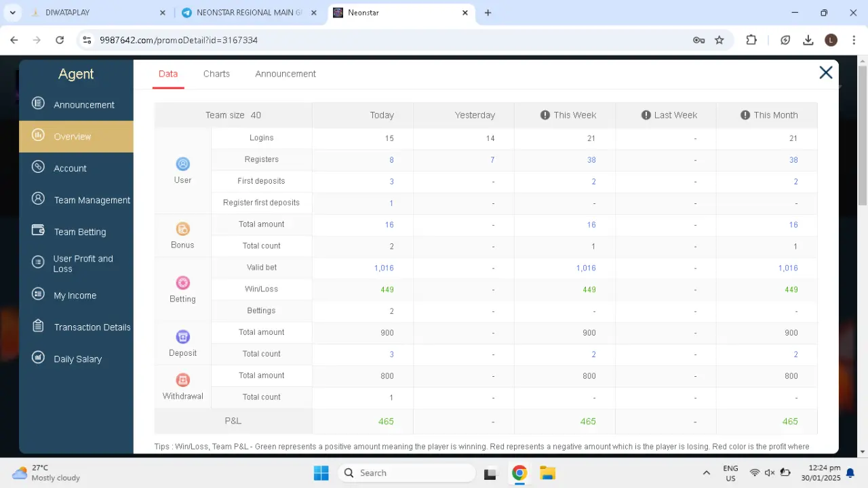Click the User category icon in table

click(182, 164)
